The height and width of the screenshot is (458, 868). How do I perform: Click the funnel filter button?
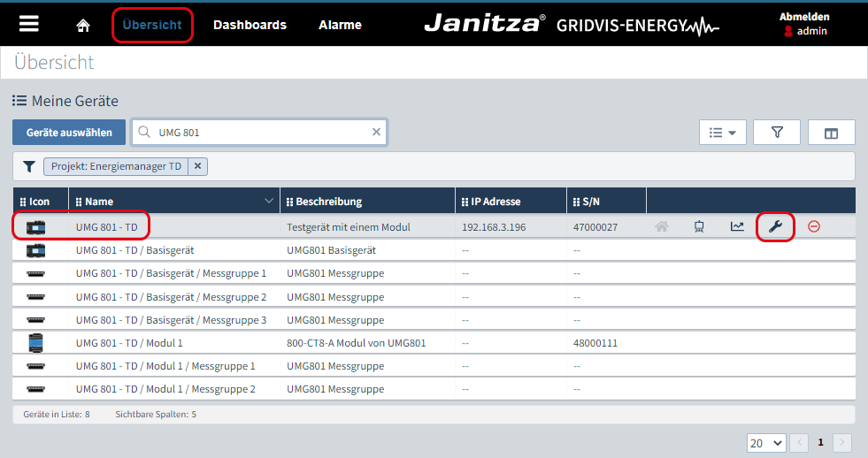(x=777, y=133)
